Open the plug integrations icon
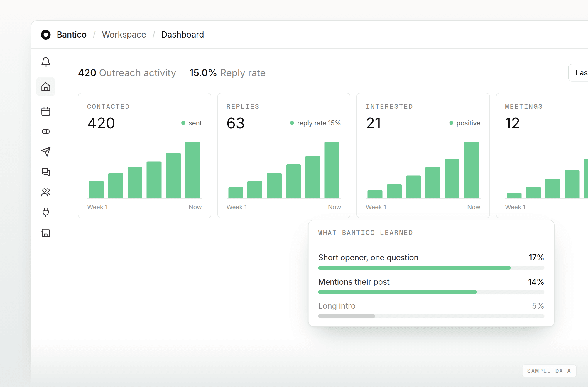 (x=46, y=212)
